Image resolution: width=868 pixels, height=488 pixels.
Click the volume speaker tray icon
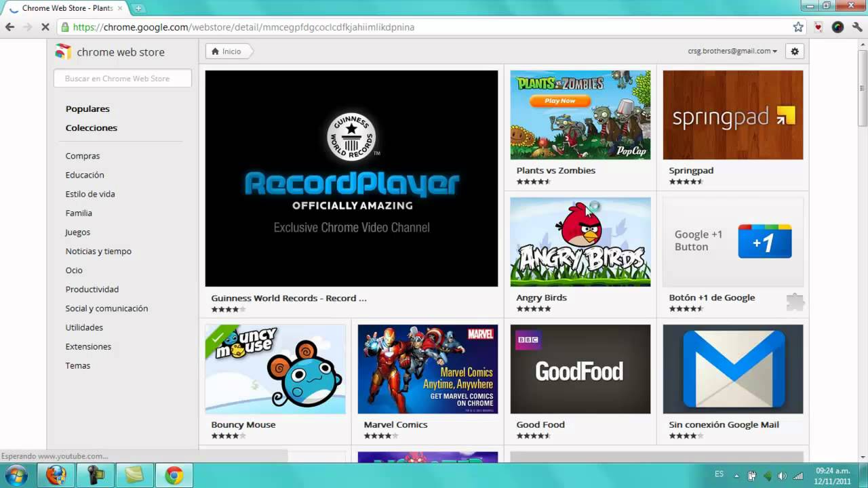(x=783, y=476)
